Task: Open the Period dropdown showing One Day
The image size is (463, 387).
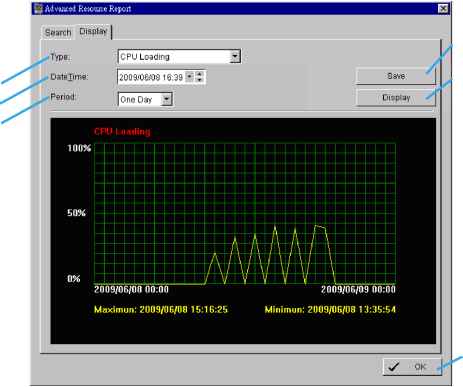Action: tap(145, 99)
